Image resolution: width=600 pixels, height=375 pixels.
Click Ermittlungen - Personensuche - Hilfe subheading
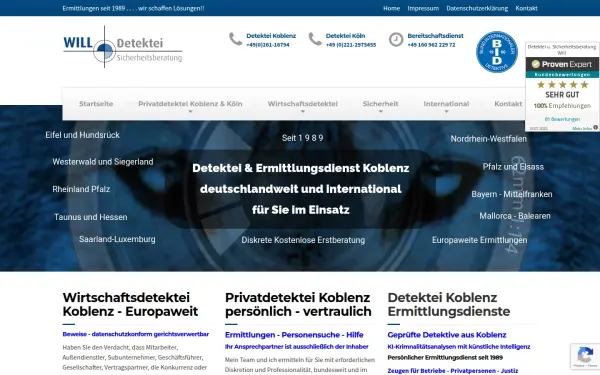click(294, 335)
